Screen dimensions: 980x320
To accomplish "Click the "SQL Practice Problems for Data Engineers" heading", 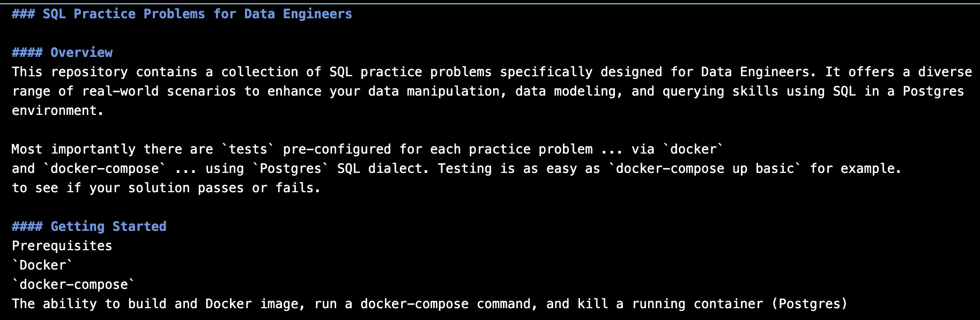I will [197, 14].
